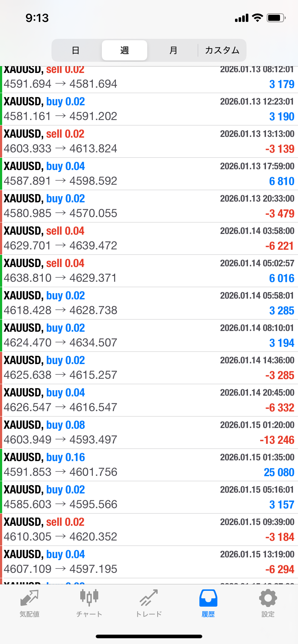Image resolution: width=298 pixels, height=644 pixels.
Task: Tap buy 0.02 trade closed at 05:16:01
Action: 149,497
